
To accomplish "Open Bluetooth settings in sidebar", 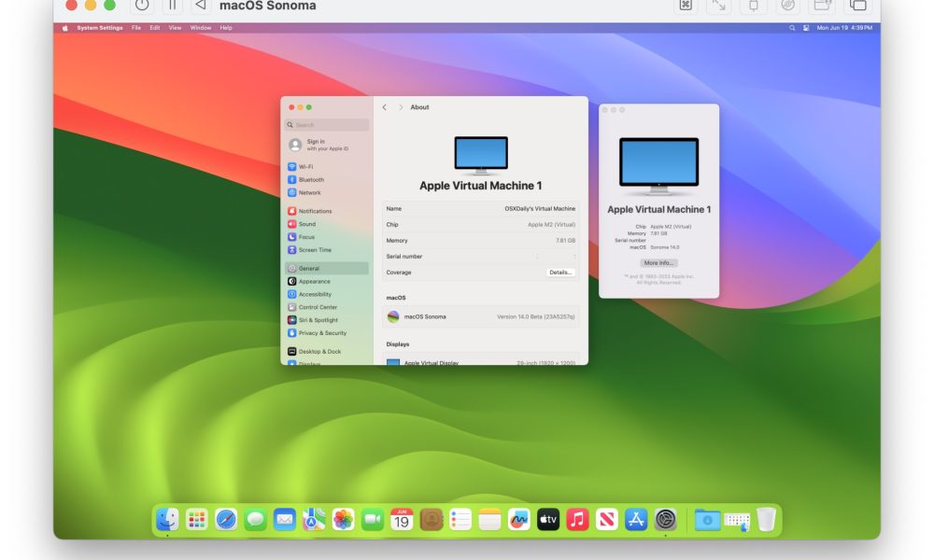I will (327, 180).
